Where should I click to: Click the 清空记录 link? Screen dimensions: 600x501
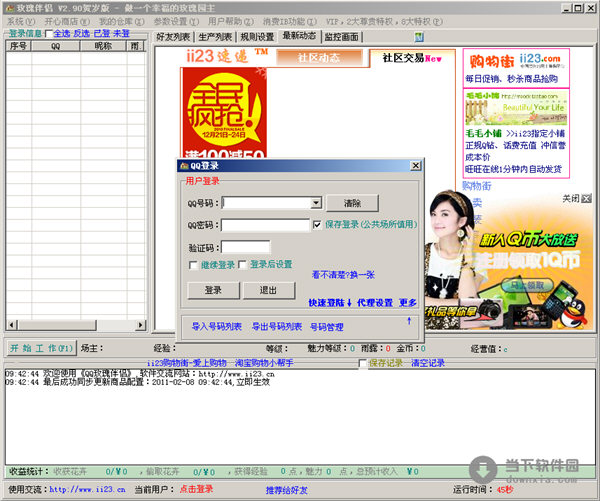click(x=428, y=363)
